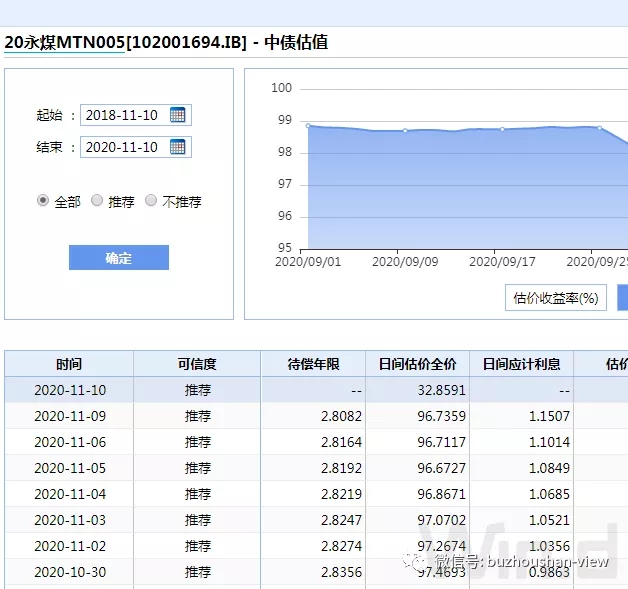The image size is (628, 589).
Task: Click the 2.8219 remaining term cell
Action: pyautogui.click(x=313, y=494)
